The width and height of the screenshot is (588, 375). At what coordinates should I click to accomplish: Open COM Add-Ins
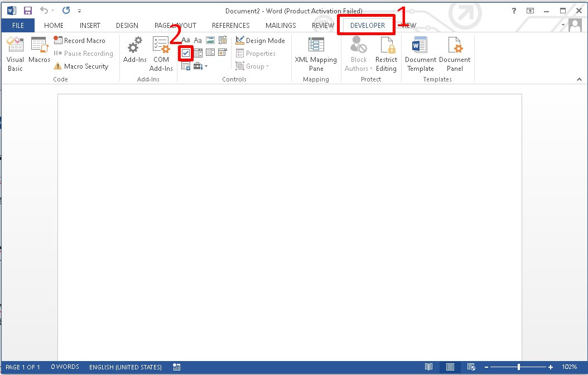pyautogui.click(x=161, y=53)
